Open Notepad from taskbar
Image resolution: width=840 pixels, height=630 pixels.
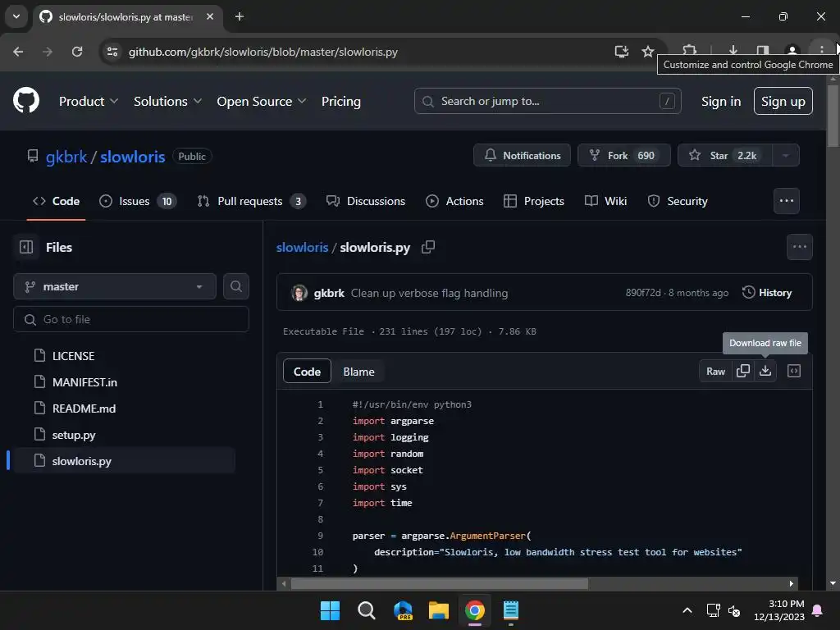(x=511, y=610)
